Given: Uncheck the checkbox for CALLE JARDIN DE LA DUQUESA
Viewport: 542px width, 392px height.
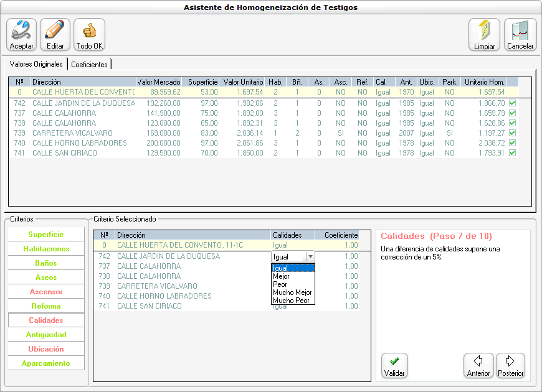Looking at the screenshot, I should click(x=513, y=103).
